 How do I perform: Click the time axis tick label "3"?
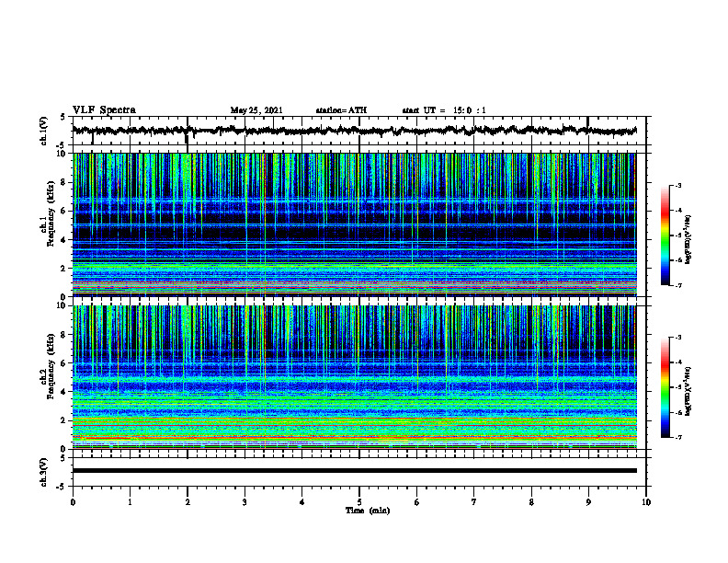click(x=245, y=502)
